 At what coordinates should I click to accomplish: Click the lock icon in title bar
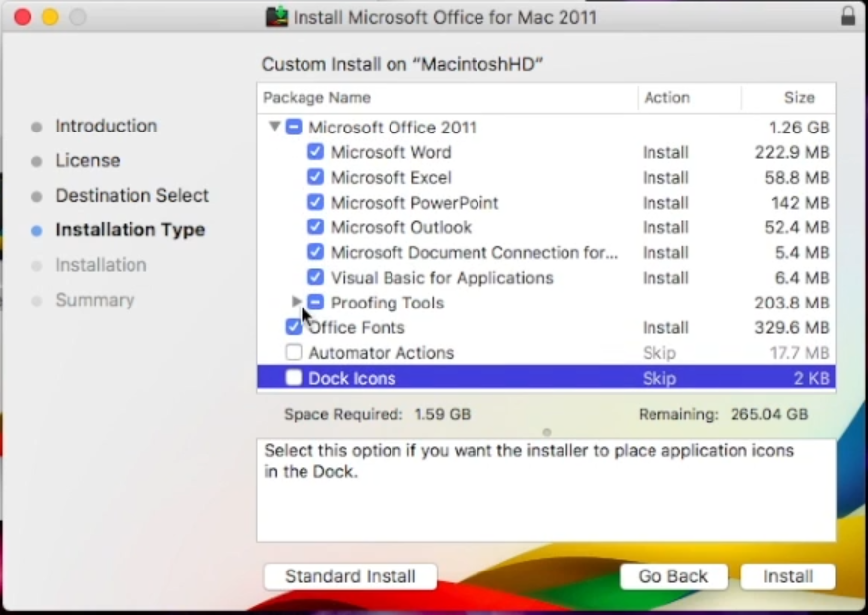848,16
